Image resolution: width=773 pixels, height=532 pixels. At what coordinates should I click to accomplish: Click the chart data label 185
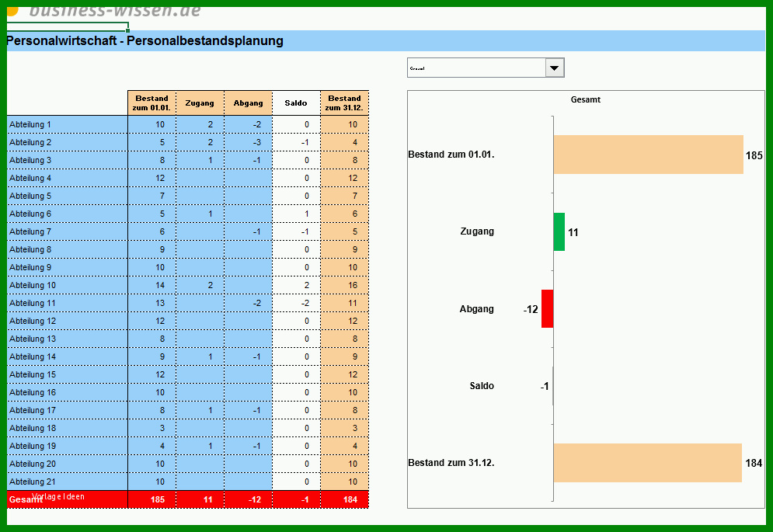click(x=754, y=155)
